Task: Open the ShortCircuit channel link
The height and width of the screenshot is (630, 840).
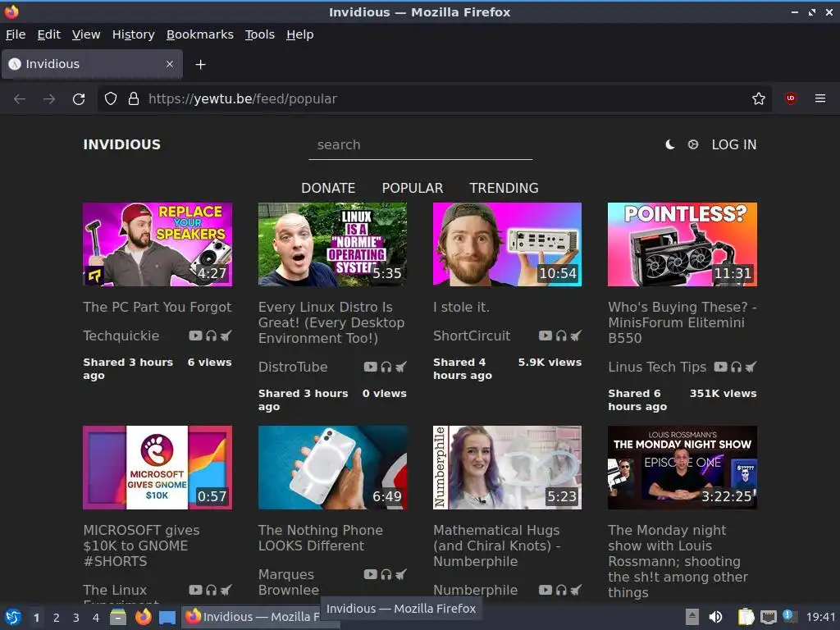Action: (472, 336)
